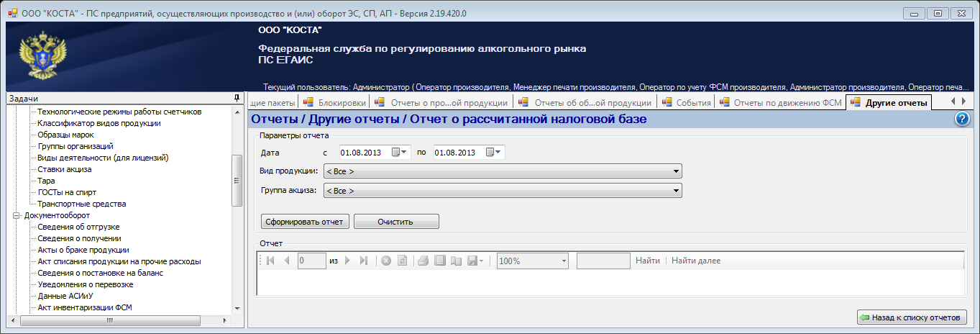Open ГОСТы на спирт tree item
This screenshot has height=334, width=980.
click(x=67, y=192)
